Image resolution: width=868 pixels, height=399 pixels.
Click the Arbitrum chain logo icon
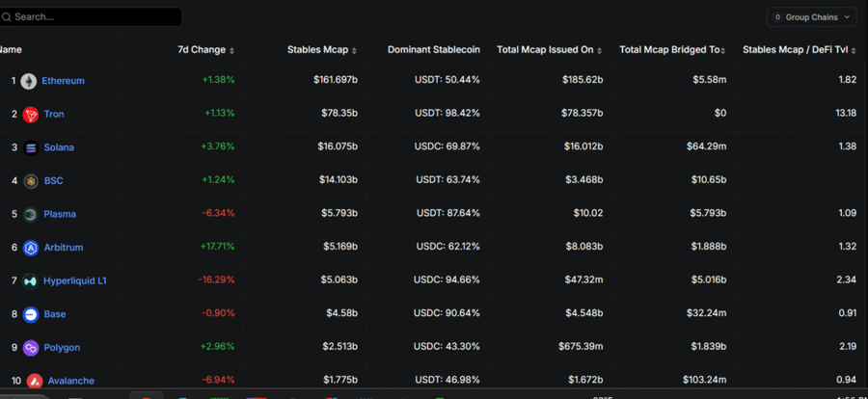click(x=31, y=248)
